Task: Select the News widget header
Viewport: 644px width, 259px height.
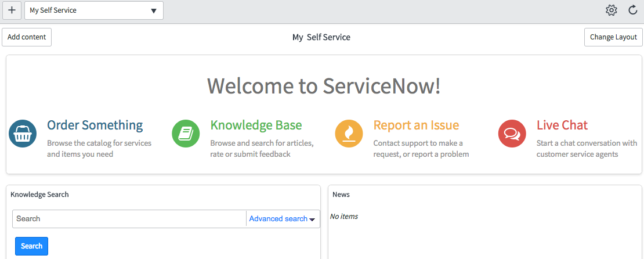Action: [x=341, y=195]
